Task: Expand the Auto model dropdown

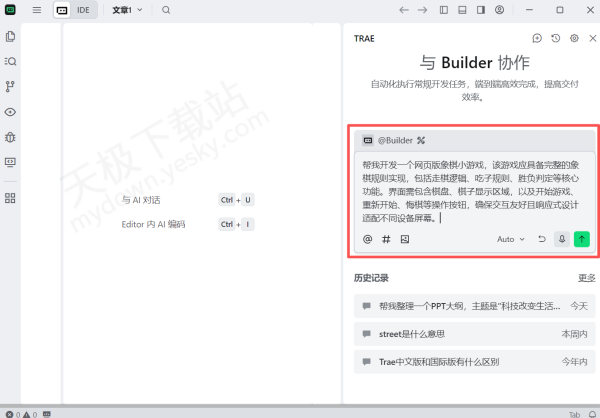Action: (510, 239)
